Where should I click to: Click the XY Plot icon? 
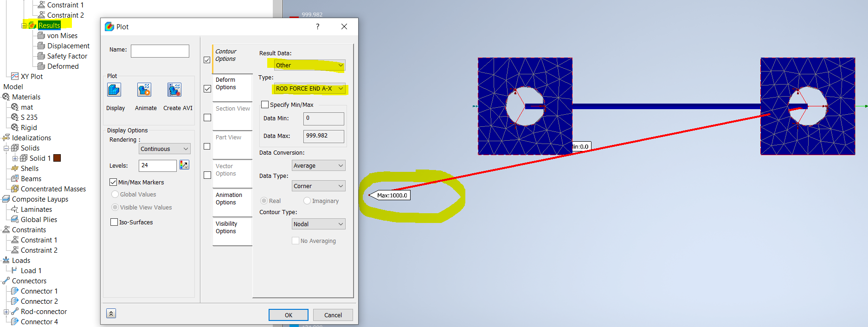[x=15, y=76]
